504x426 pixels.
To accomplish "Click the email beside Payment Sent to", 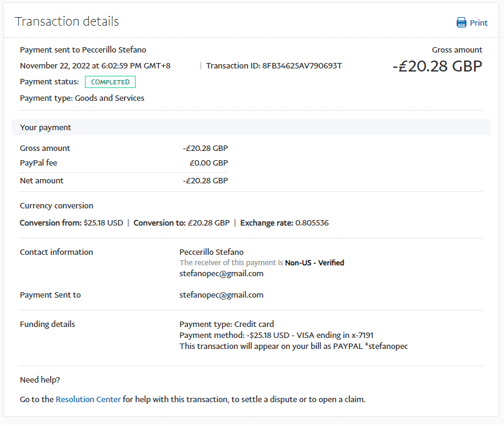I will (x=221, y=295).
